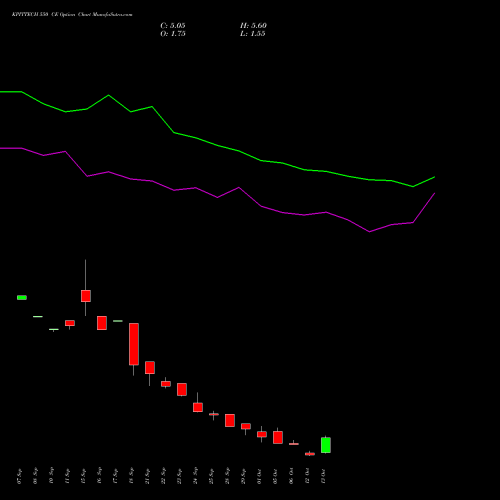Click the low value L: 1.55
The height and width of the screenshot is (500, 500).
[x=253, y=34]
